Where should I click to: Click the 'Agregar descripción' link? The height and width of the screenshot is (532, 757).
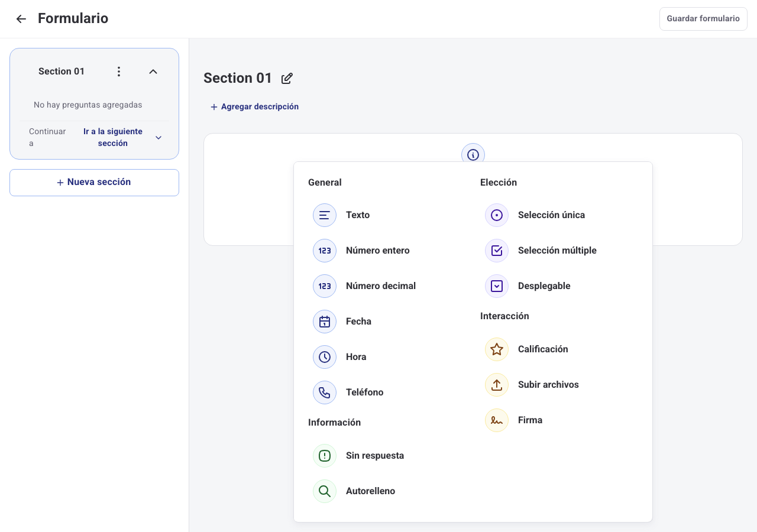(x=254, y=107)
